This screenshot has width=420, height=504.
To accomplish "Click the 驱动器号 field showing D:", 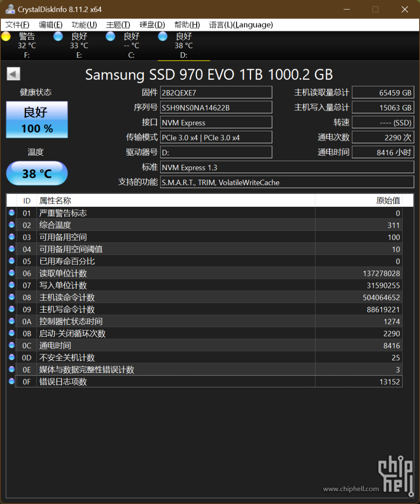I will pos(216,152).
